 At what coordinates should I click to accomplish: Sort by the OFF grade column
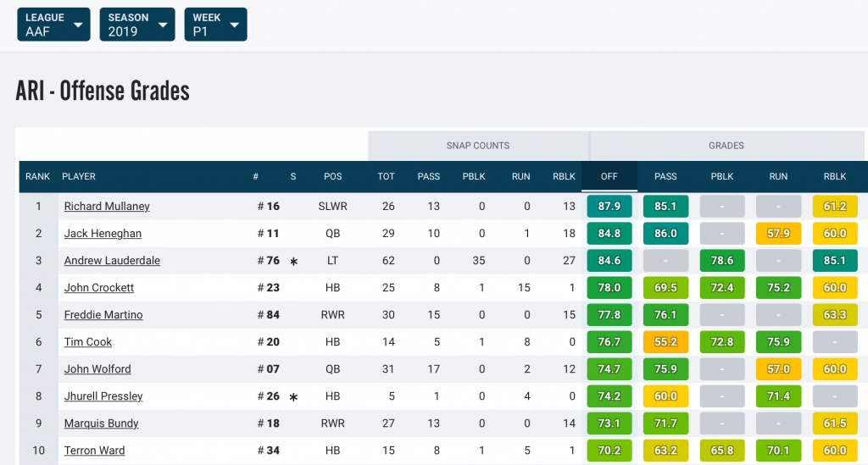pyautogui.click(x=609, y=176)
